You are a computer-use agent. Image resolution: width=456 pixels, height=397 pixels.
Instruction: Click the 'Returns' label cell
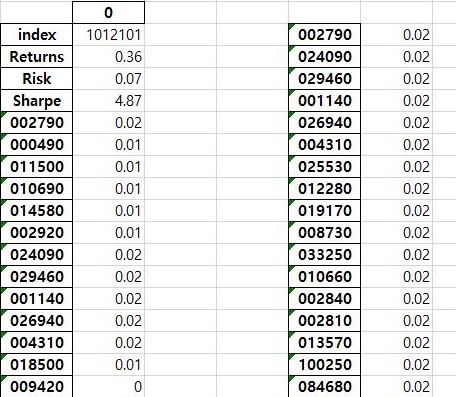[x=36, y=56]
